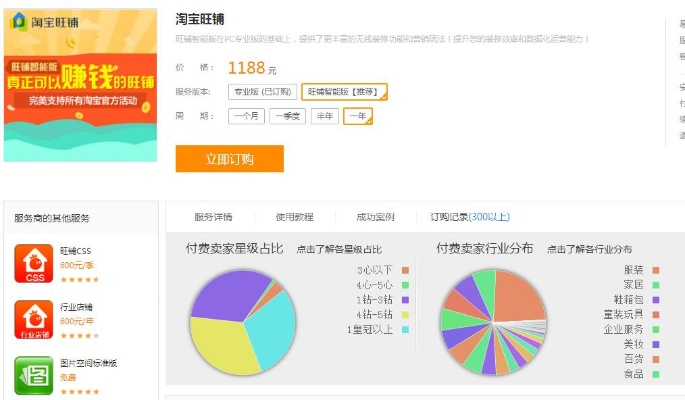Image resolution: width=685 pixels, height=400 pixels.
Task: Select the 一年 period option
Action: click(358, 116)
